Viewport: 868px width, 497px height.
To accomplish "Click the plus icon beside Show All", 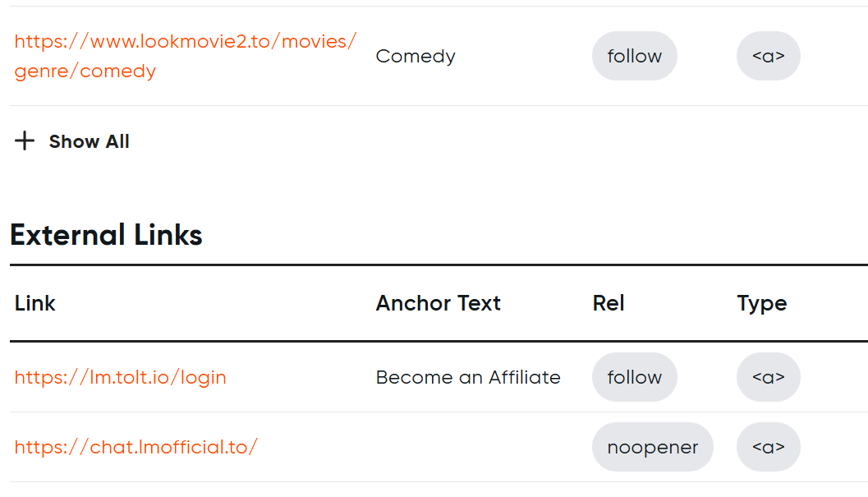I will click(x=25, y=140).
